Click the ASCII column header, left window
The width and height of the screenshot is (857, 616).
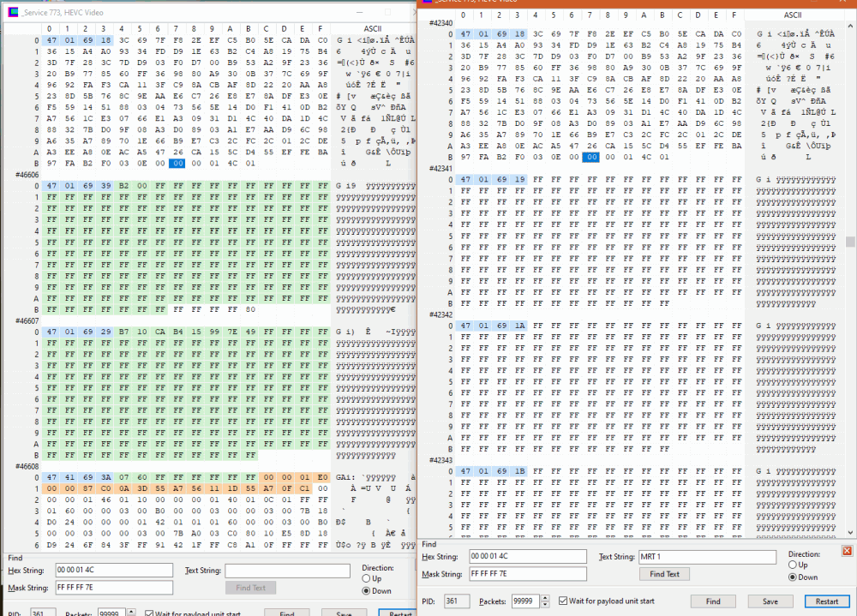coord(373,28)
